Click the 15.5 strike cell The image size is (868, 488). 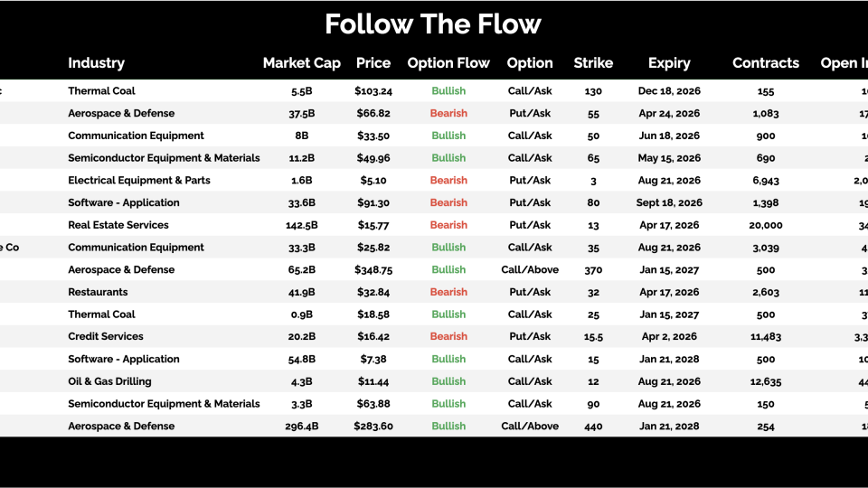point(593,336)
